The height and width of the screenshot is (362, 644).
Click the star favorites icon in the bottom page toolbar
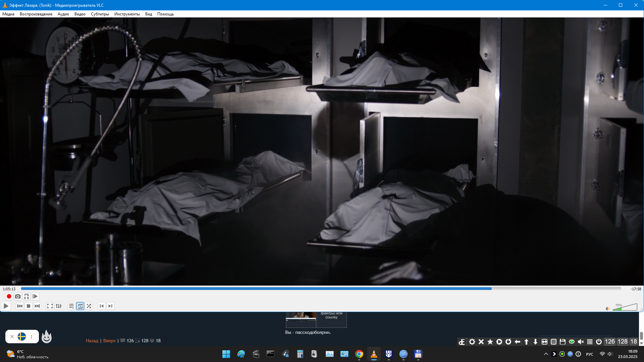(490, 342)
